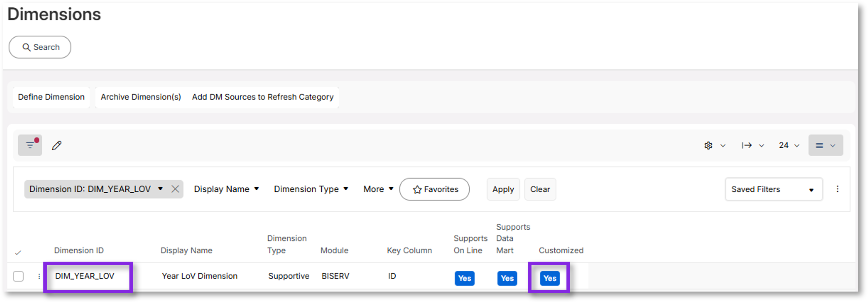The width and height of the screenshot is (868, 303).
Task: Click the DIM_YEAR_LOV cell
Action: tap(85, 276)
